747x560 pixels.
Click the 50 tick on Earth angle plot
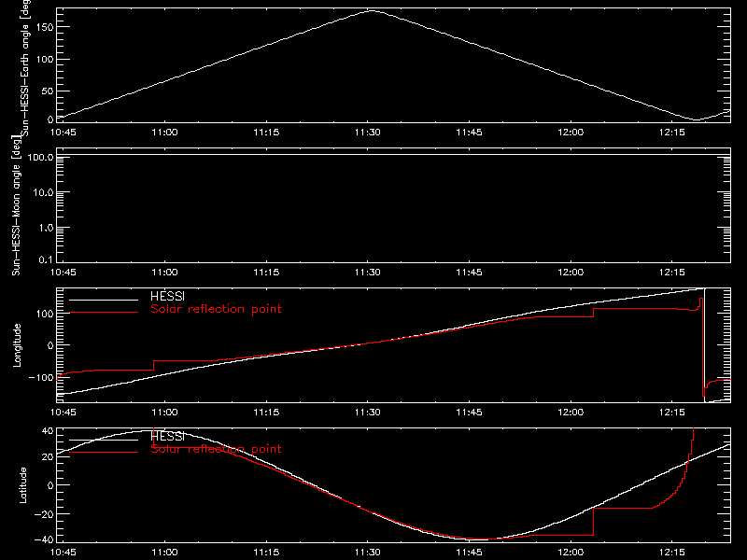click(x=48, y=91)
